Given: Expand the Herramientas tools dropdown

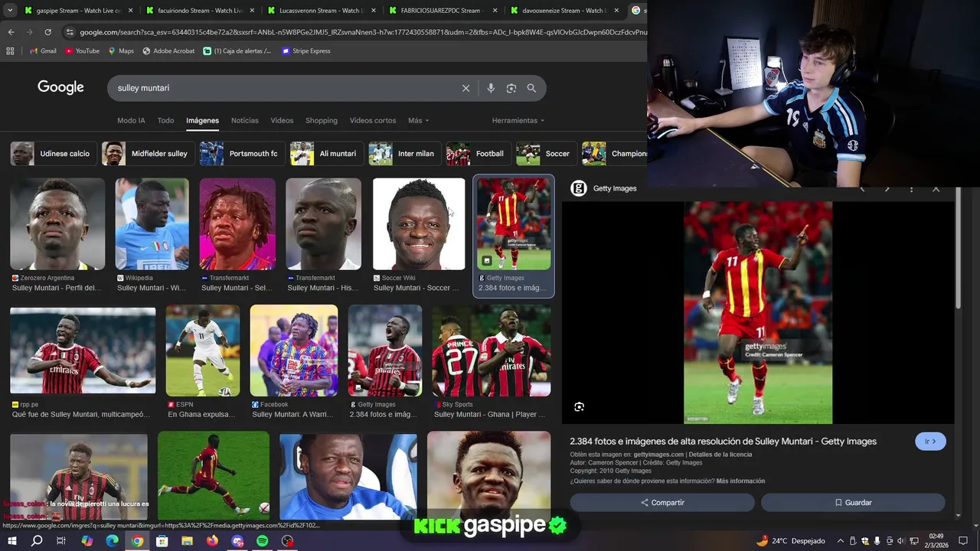Looking at the screenshot, I should point(518,120).
